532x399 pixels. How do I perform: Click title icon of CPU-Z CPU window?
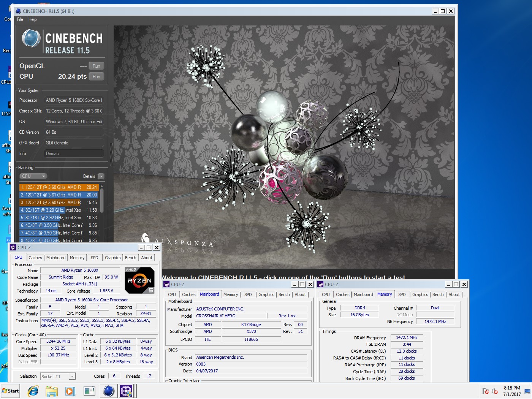pyautogui.click(x=13, y=247)
